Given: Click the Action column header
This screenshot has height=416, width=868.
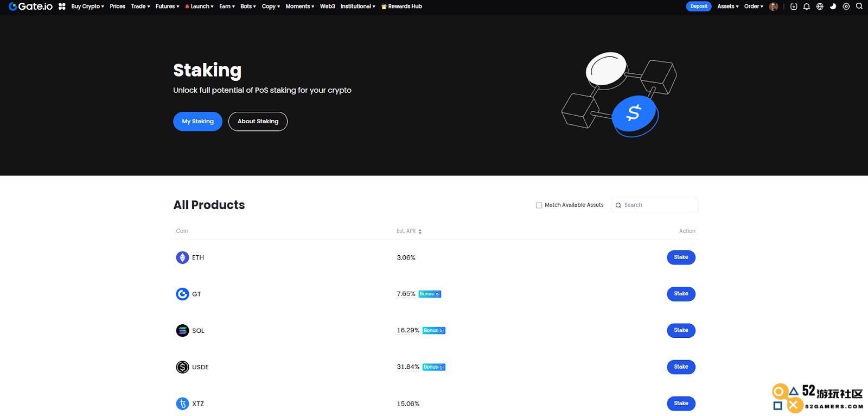Looking at the screenshot, I should click(x=687, y=231).
